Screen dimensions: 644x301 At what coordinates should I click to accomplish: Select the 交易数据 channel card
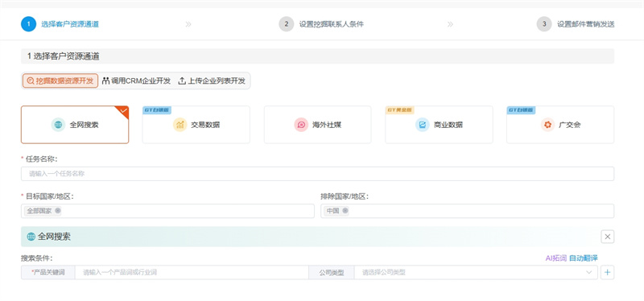click(196, 125)
